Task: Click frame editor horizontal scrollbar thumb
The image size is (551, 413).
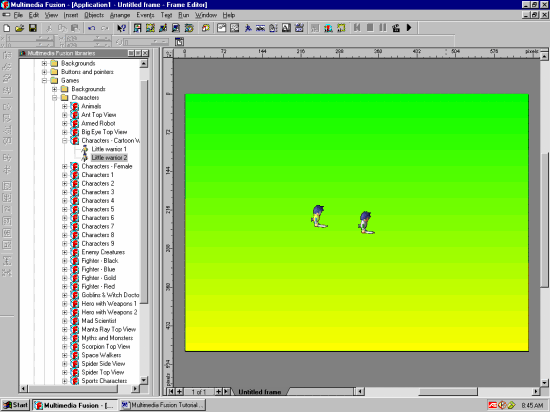Action: [x=448, y=391]
